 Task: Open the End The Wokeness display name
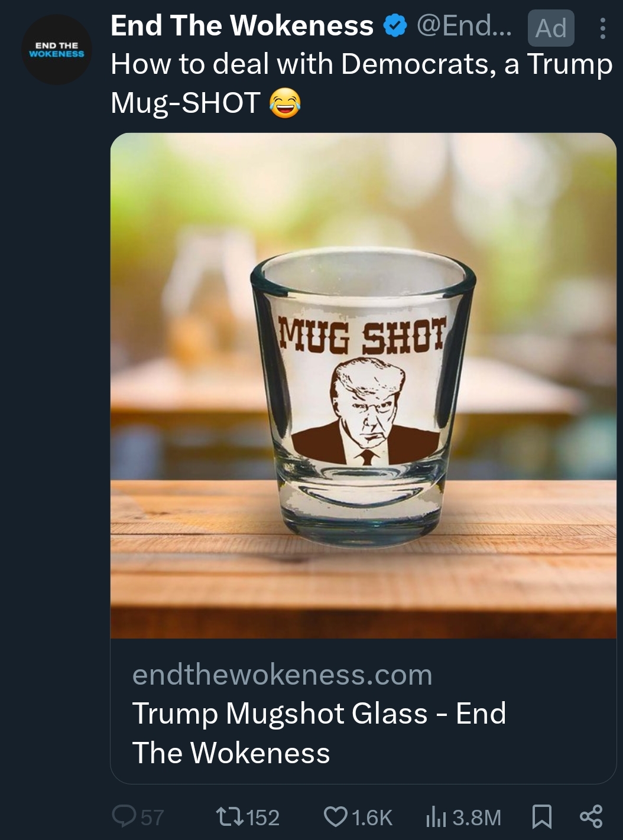click(242, 26)
